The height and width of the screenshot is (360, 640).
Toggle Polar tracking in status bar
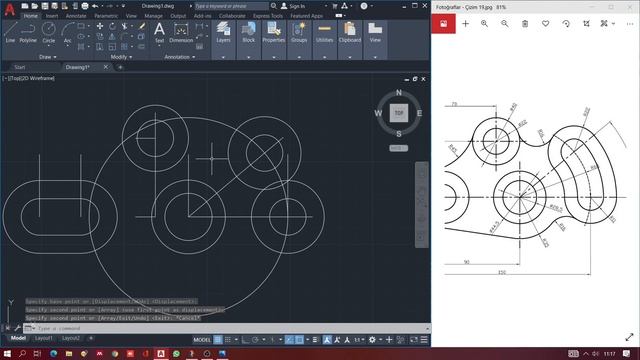click(255, 340)
